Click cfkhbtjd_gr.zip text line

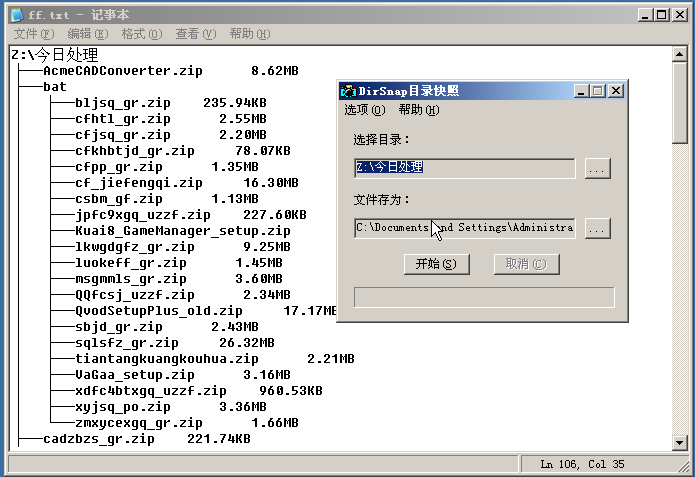pos(183,151)
